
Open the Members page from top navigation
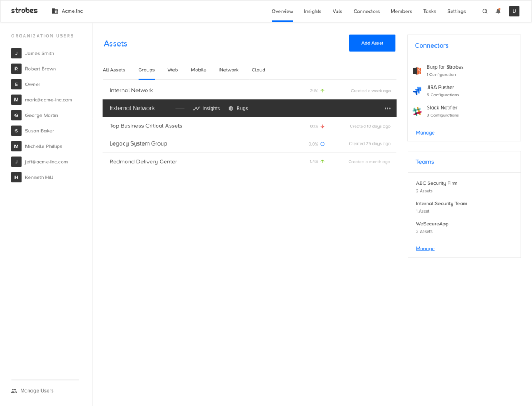(x=401, y=11)
